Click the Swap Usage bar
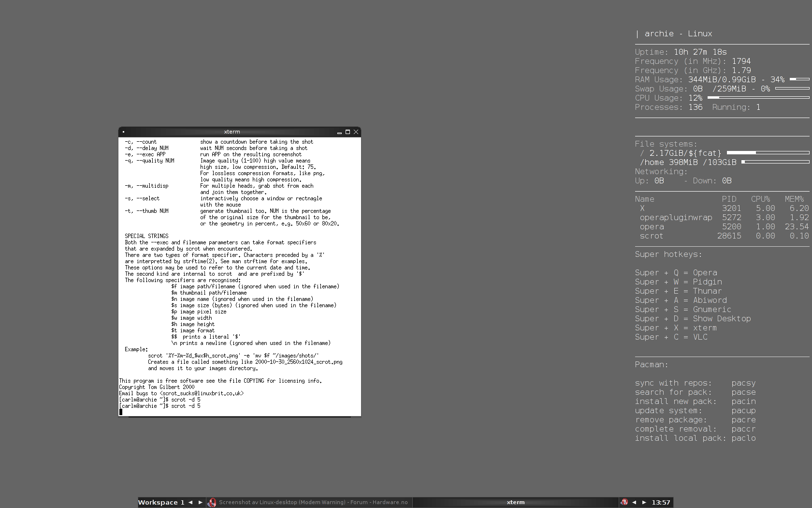This screenshot has height=508, width=812. point(792,88)
